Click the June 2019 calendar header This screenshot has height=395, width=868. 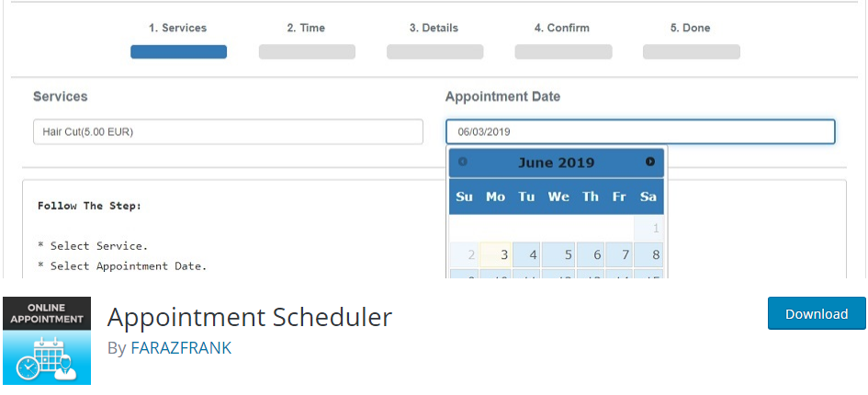(x=556, y=163)
